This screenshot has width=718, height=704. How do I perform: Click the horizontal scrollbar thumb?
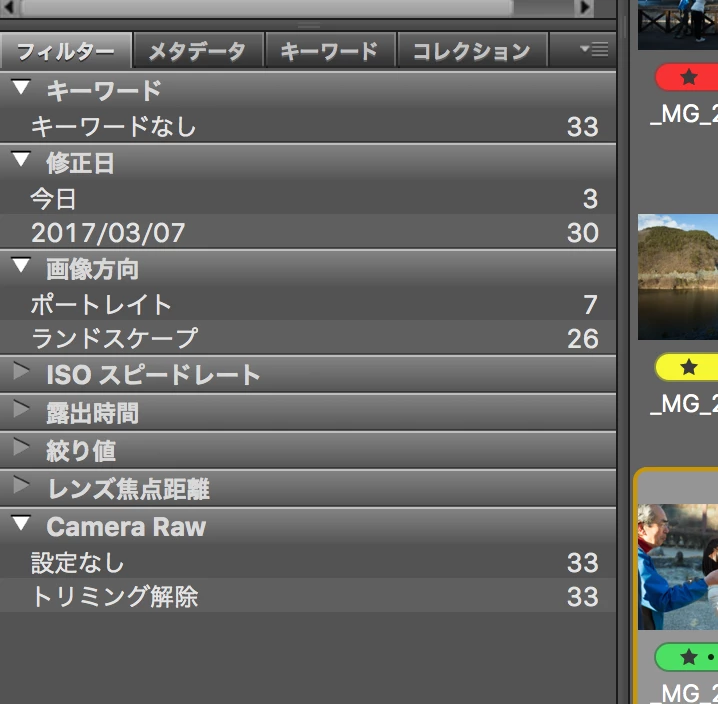point(266,7)
